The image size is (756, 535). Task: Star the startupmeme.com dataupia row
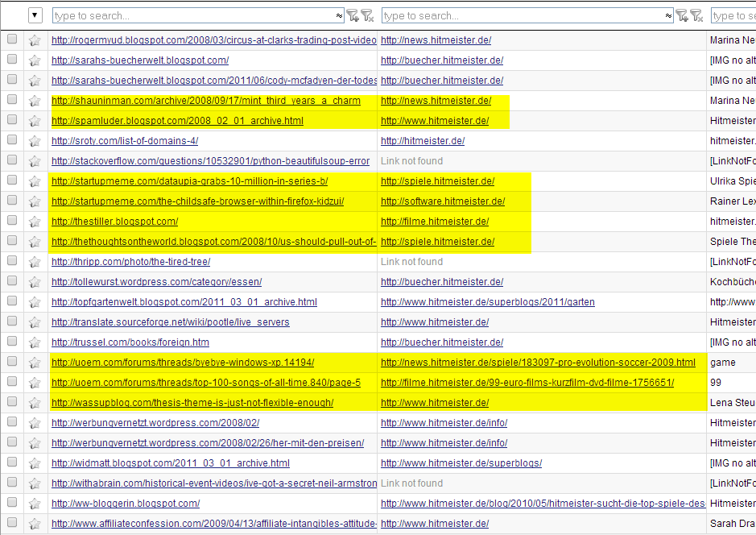tap(35, 181)
